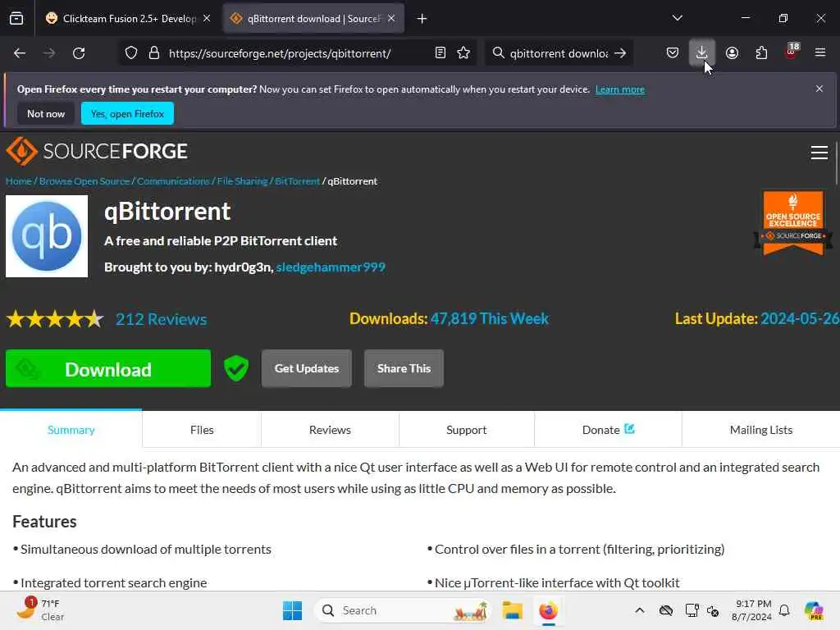Image resolution: width=840 pixels, height=630 pixels.
Task: Open extension icon with 18 badge
Action: (x=792, y=52)
